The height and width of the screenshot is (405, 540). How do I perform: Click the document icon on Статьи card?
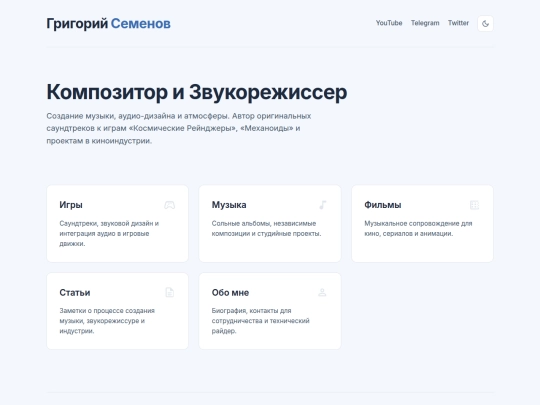point(170,292)
